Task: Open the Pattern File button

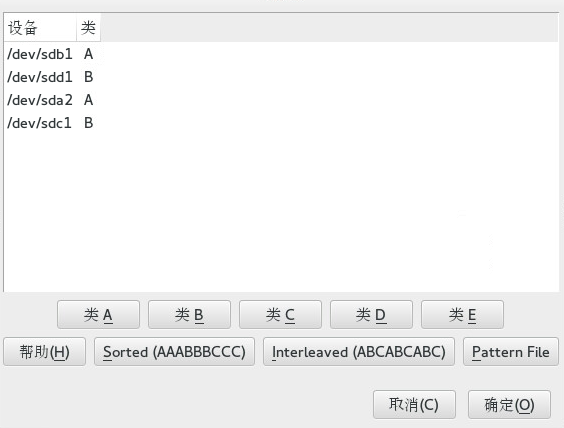Action: tap(511, 352)
